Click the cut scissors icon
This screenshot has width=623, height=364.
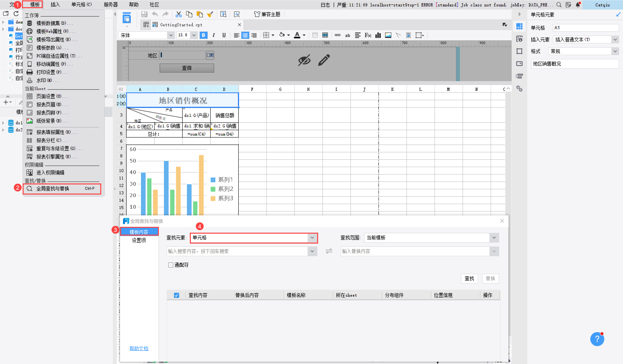(179, 14)
